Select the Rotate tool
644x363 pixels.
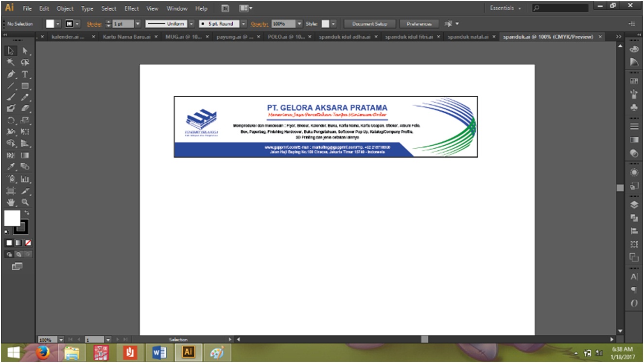pos(12,120)
